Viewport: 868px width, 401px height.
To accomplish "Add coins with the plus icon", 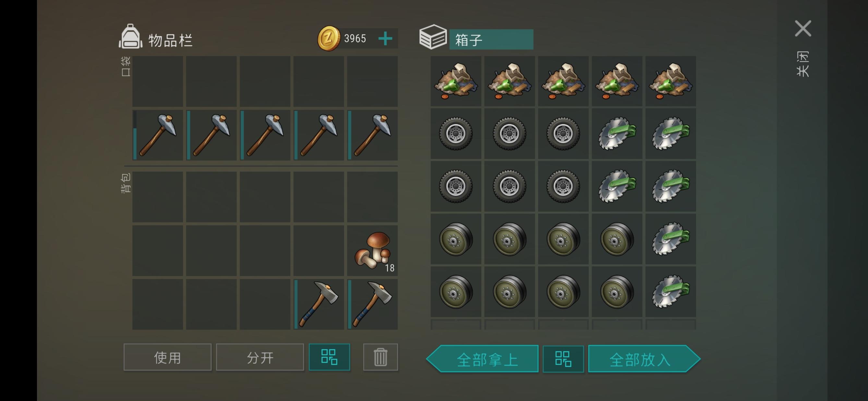I will coord(385,38).
